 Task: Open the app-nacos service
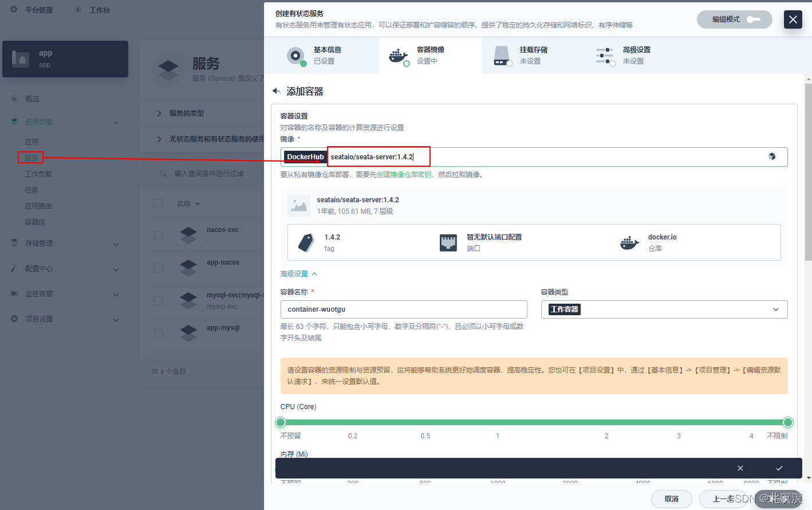(x=223, y=262)
